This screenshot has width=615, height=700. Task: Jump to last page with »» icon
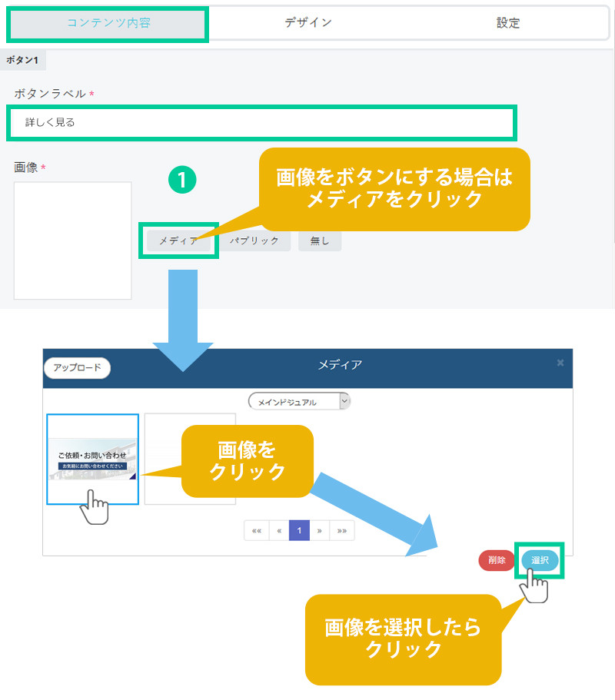point(342,530)
